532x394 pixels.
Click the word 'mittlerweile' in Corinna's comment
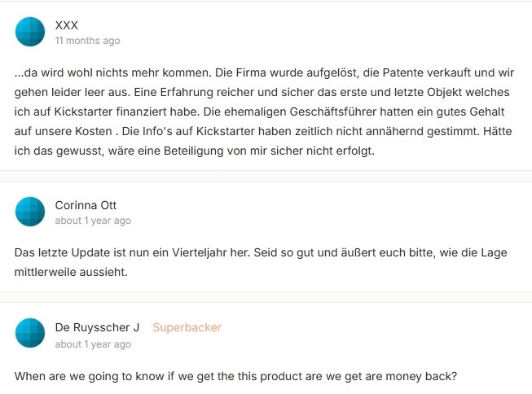[x=49, y=271]
